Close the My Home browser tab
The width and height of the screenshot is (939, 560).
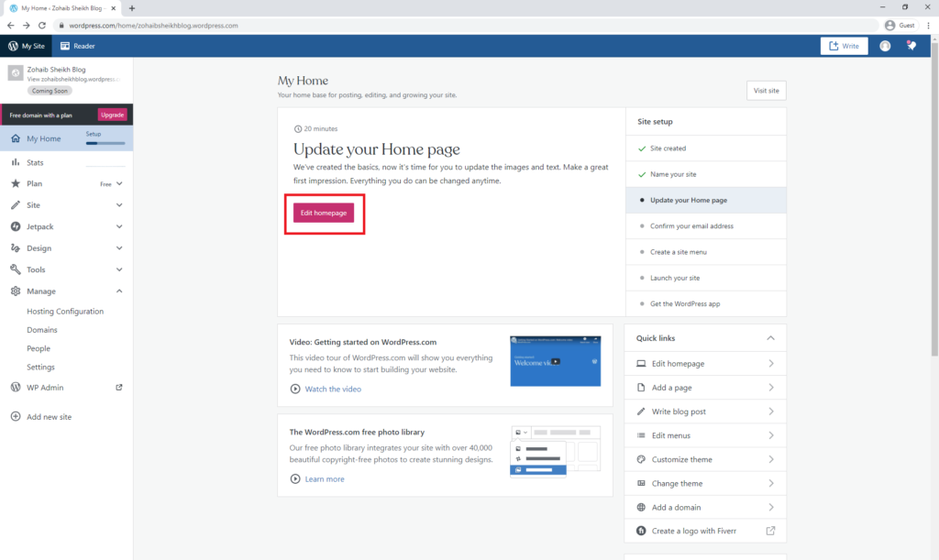(113, 8)
